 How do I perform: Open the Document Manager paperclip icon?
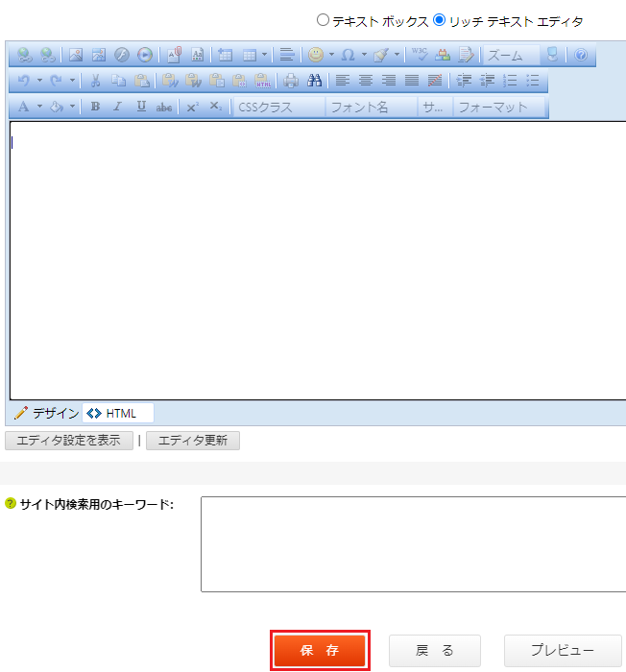pyautogui.click(x=174, y=55)
